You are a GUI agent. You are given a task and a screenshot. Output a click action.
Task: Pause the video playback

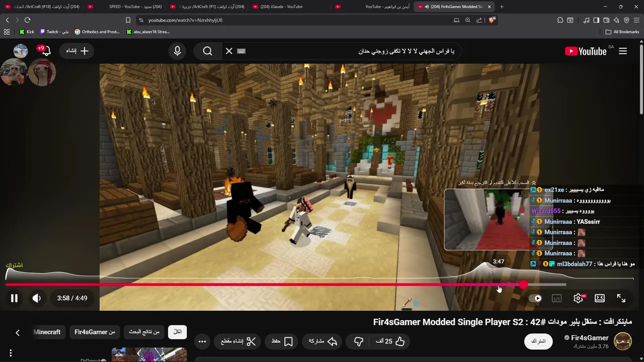click(x=14, y=298)
